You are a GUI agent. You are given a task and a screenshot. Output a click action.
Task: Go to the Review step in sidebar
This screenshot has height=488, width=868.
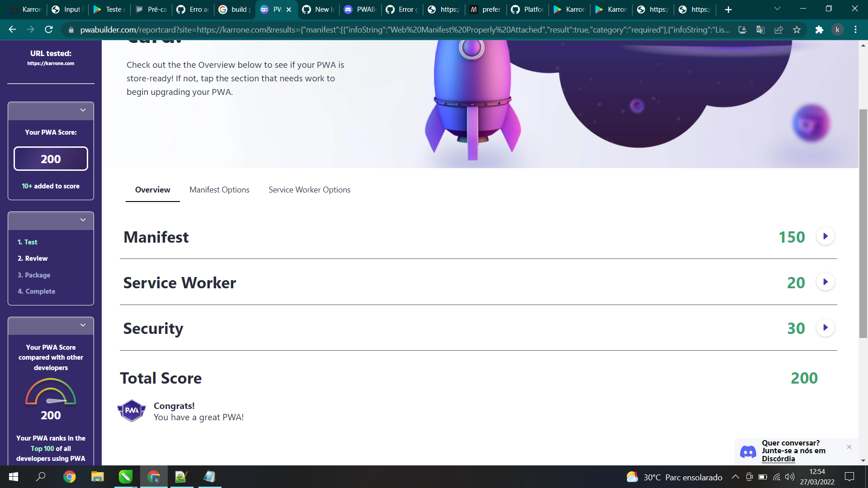[33, 258]
